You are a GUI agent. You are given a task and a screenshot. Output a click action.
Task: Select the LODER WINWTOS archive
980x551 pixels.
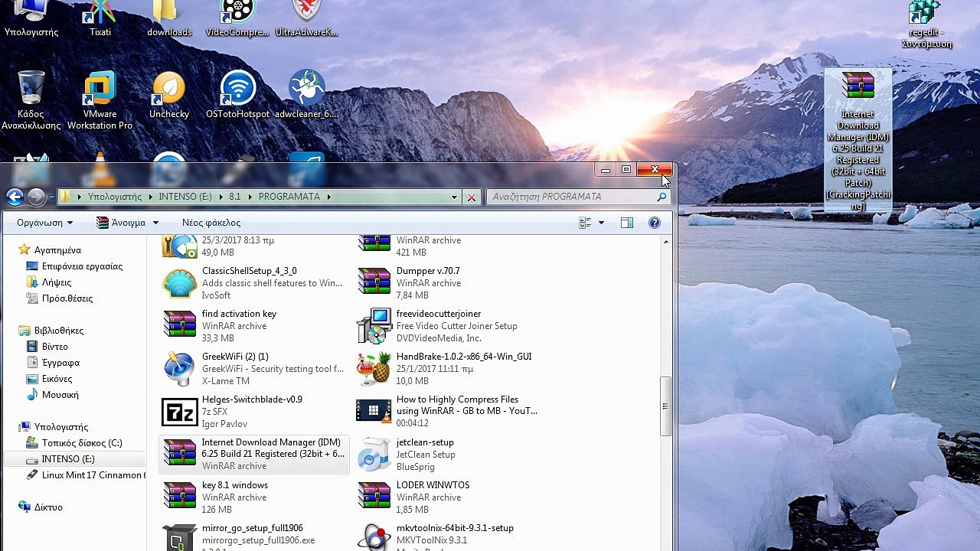click(448, 497)
